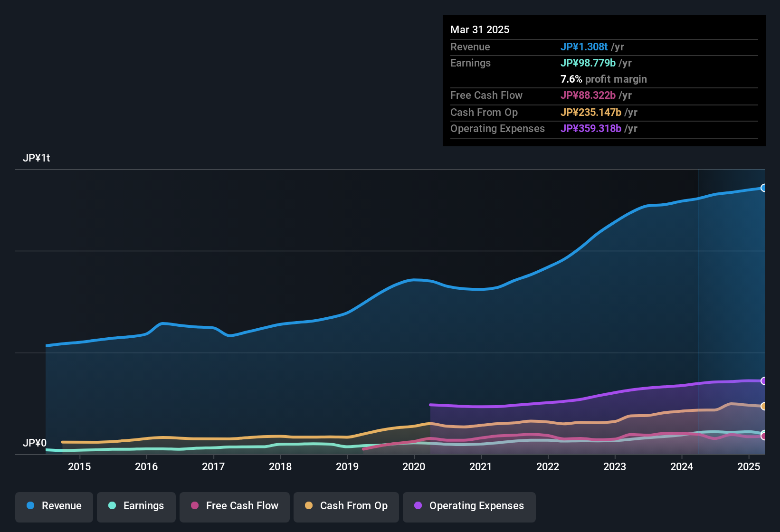Click the 2020 label on the x-axis
Viewport: 780px width, 532px height.
point(414,466)
